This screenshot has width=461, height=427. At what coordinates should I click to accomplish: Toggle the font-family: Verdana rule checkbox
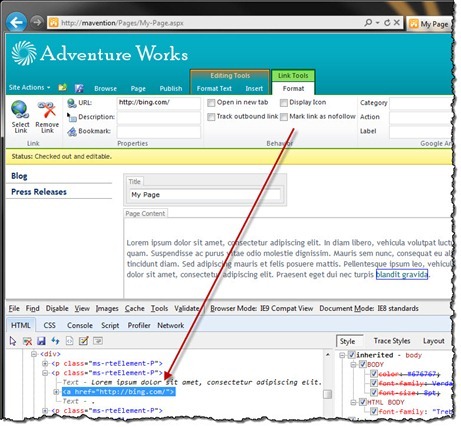click(374, 383)
